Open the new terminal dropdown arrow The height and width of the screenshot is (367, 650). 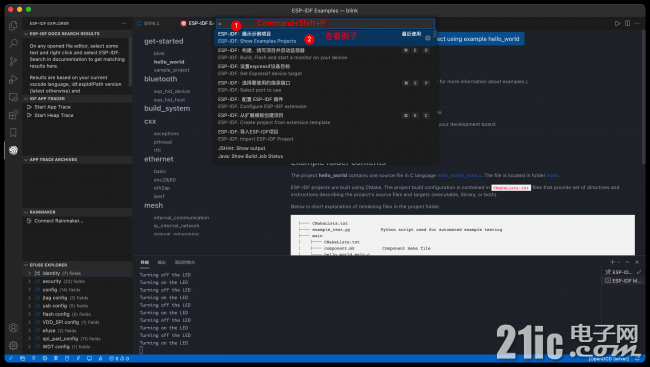[619, 262]
